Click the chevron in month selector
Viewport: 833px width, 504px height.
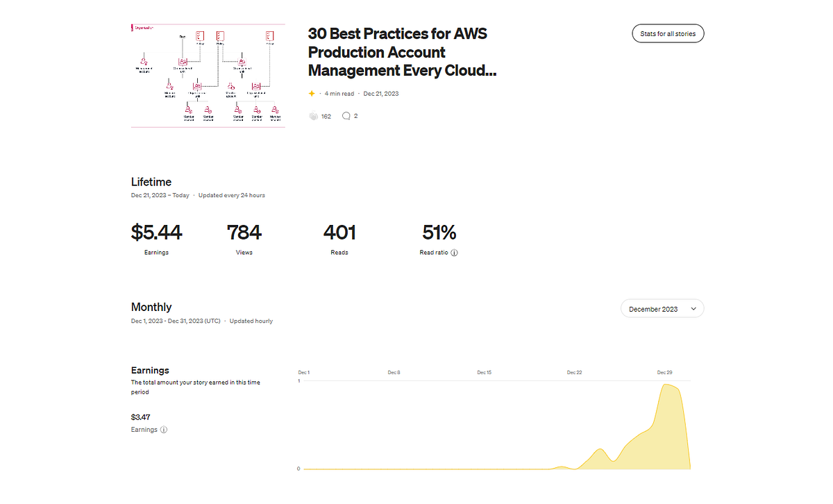[x=693, y=309]
